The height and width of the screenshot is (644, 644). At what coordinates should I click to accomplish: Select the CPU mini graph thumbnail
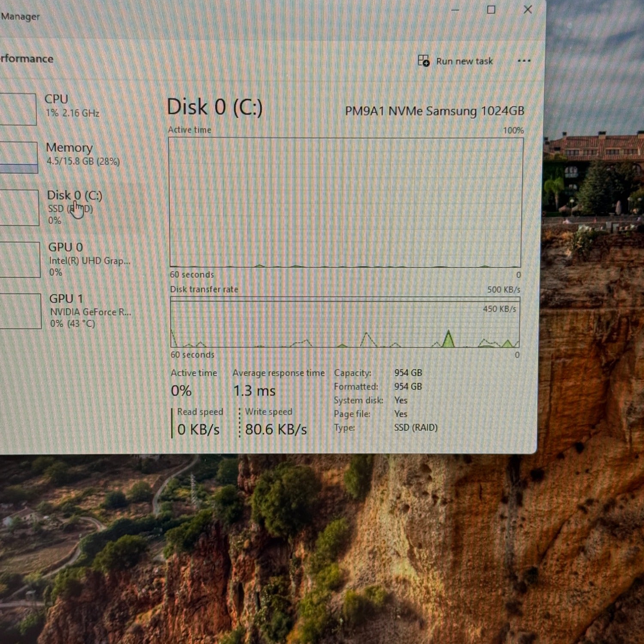(18, 109)
